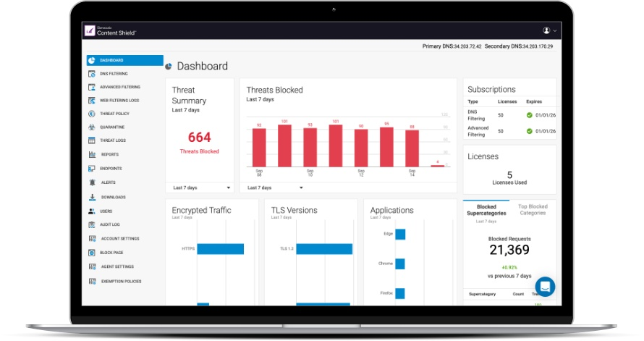Click the Account Settings sidebar icon

(92, 239)
